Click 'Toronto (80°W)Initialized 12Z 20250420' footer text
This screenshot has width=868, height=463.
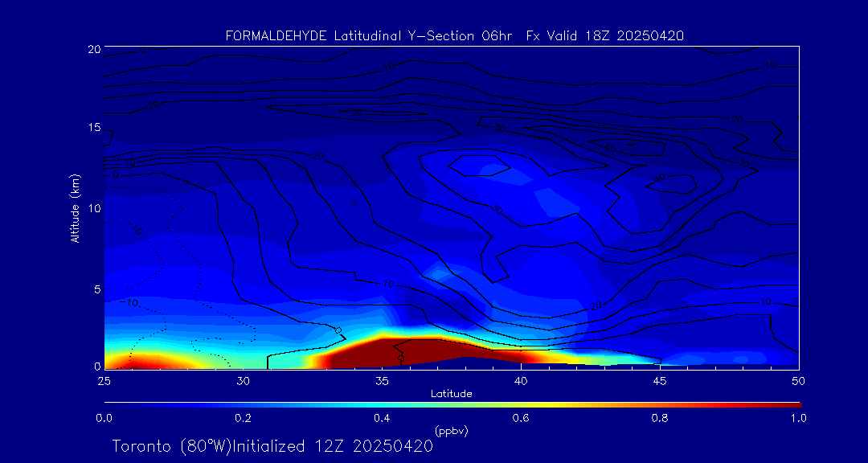point(272,446)
